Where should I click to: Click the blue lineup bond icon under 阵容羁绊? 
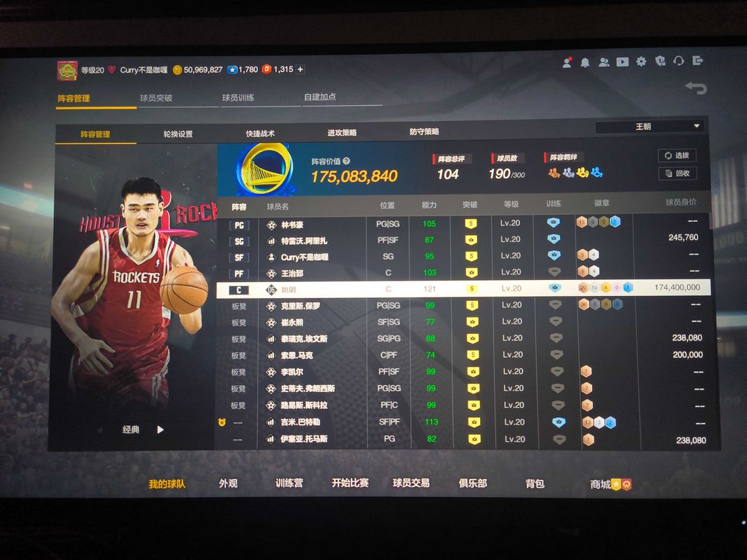(x=596, y=172)
